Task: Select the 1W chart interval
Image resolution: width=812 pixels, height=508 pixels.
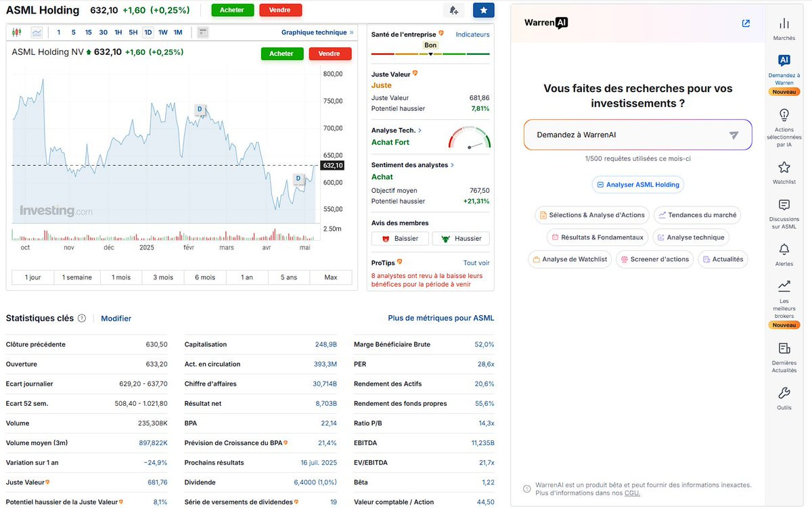Action: tap(163, 32)
